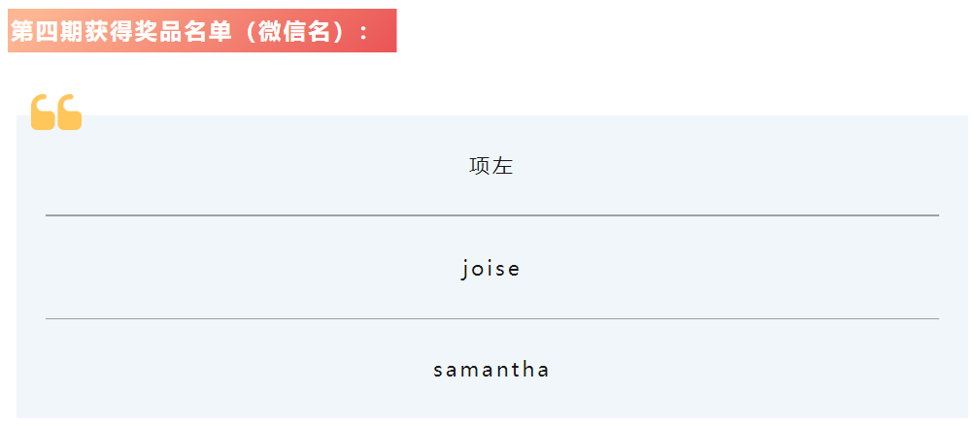Click the character 左 in the first name

click(502, 166)
